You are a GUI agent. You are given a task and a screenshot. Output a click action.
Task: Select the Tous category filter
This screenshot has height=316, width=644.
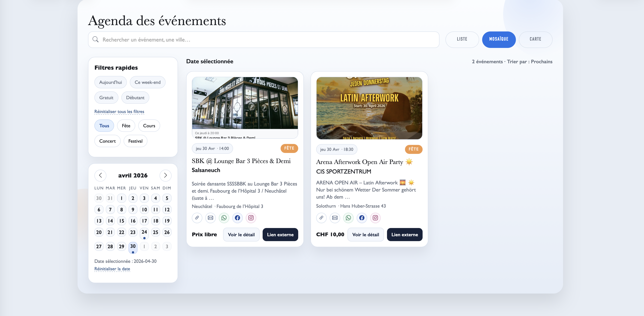[x=104, y=126]
